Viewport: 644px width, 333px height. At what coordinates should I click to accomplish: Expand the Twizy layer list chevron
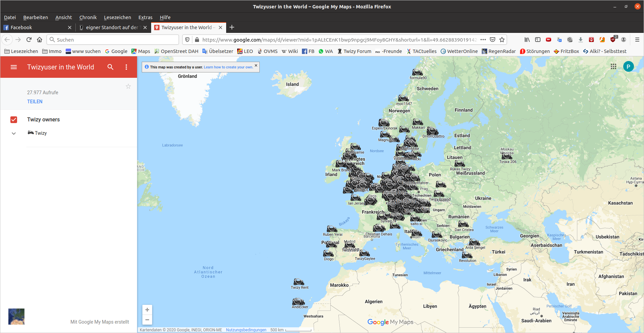coord(14,133)
